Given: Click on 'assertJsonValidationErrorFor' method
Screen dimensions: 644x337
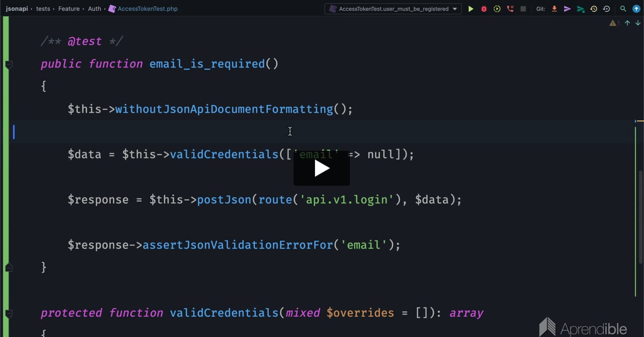Looking at the screenshot, I should [238, 245].
